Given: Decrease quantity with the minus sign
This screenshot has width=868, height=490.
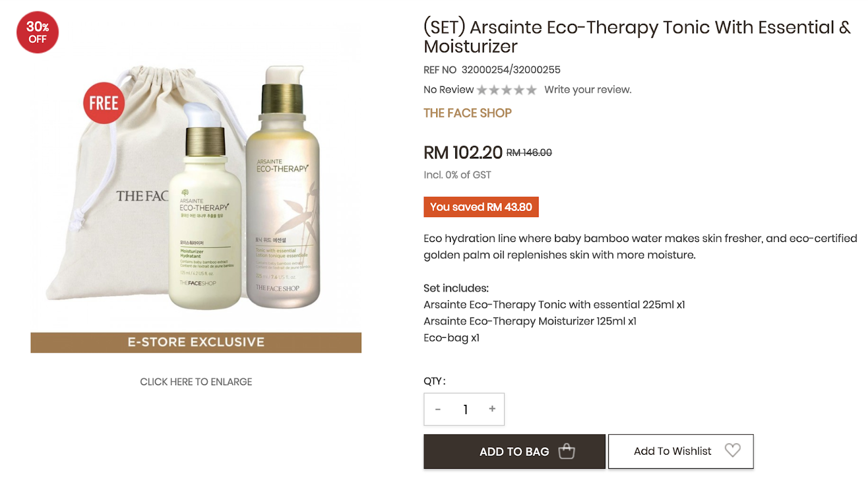Looking at the screenshot, I should (x=438, y=409).
